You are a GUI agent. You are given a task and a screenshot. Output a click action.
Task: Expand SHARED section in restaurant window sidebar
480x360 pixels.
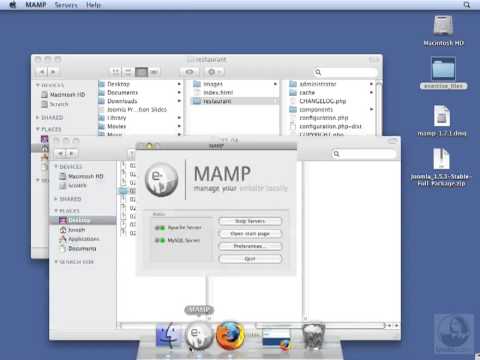pyautogui.click(x=38, y=118)
